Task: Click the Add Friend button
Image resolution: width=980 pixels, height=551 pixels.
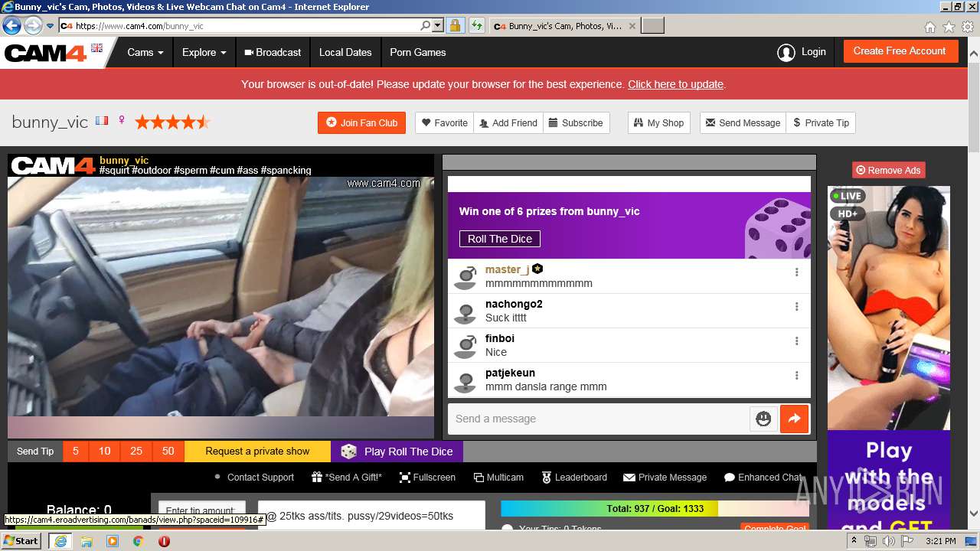Action: pyautogui.click(x=508, y=122)
